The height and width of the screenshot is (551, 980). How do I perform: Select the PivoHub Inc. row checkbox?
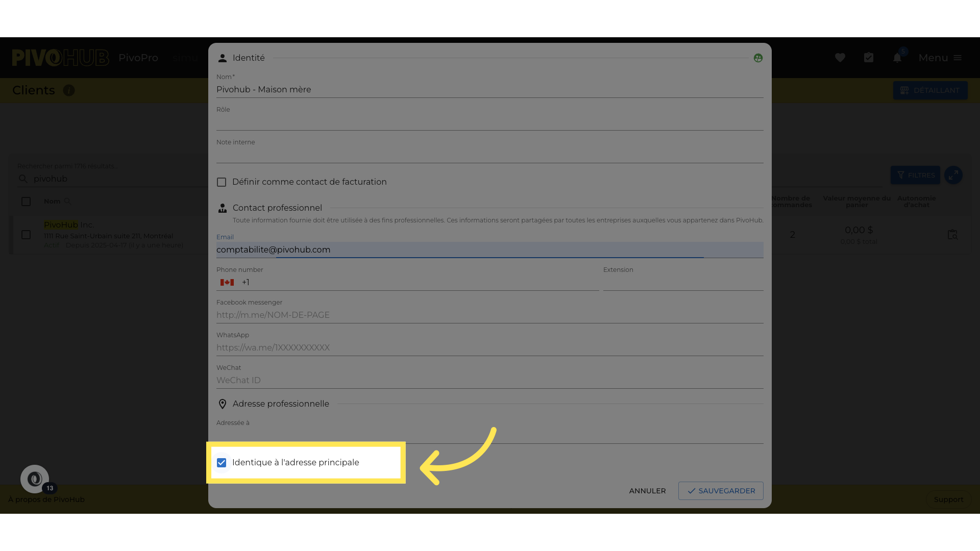26,235
